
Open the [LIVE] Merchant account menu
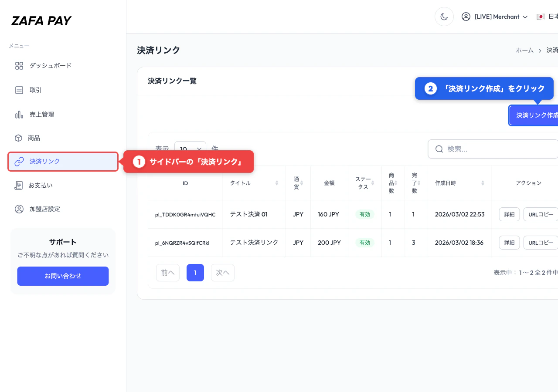(495, 17)
